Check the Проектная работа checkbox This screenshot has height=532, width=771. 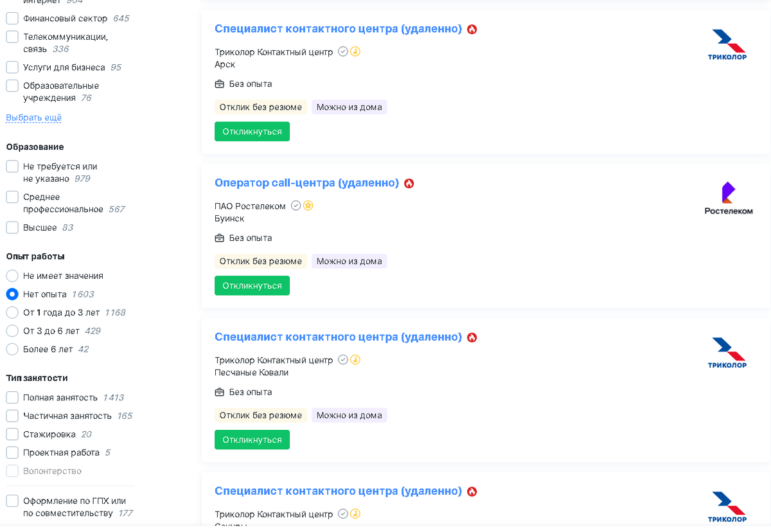point(12,452)
